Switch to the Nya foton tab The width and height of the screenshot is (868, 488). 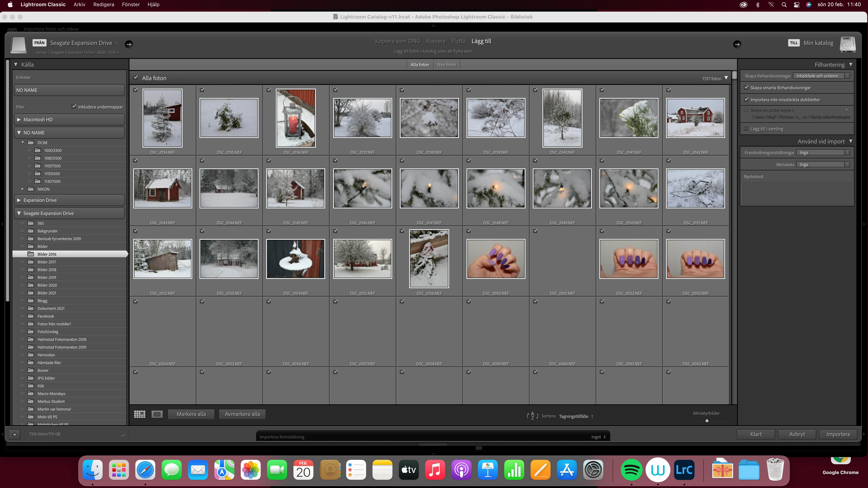pyautogui.click(x=446, y=65)
